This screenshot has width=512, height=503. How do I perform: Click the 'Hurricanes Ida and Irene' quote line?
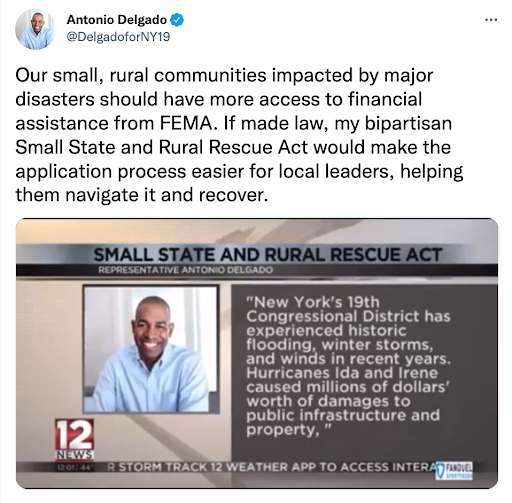tap(342, 373)
